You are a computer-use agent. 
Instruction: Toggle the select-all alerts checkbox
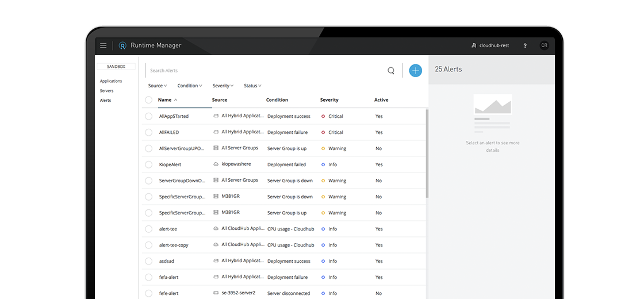(x=149, y=100)
